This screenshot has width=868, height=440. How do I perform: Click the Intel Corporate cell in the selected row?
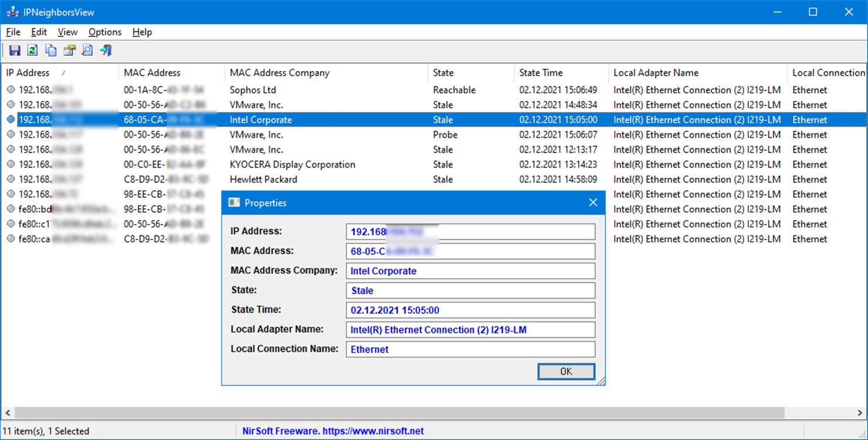coord(261,120)
